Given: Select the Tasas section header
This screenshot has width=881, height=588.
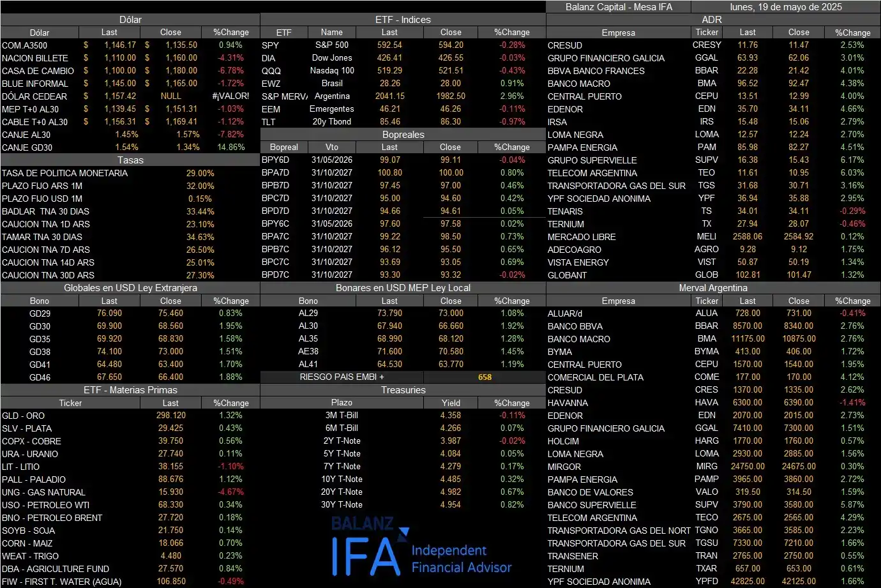Looking at the screenshot, I should tap(130, 160).
